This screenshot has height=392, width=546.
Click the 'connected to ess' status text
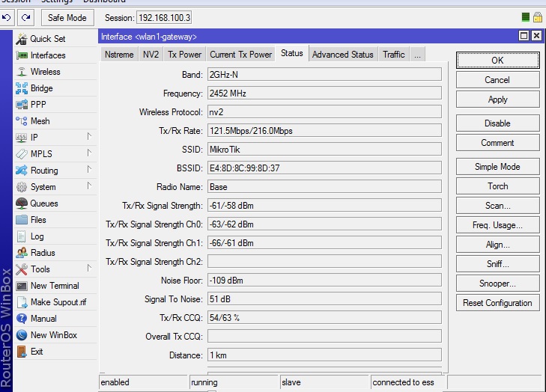(x=403, y=382)
